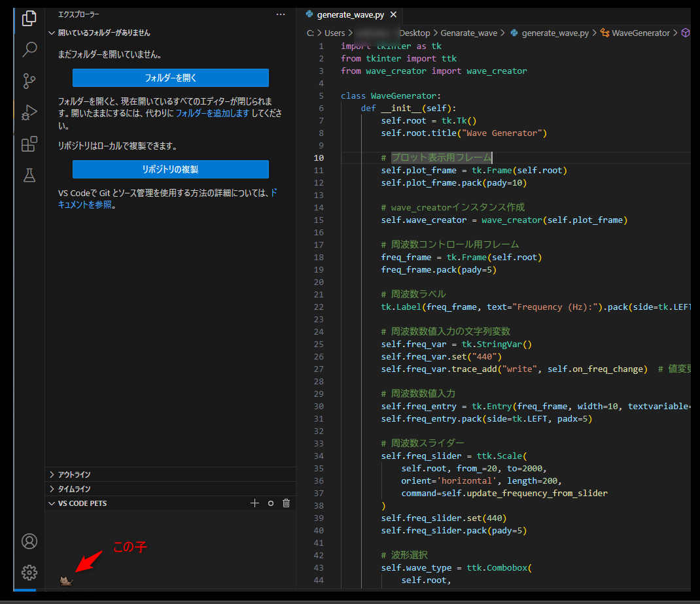Click the リポジトリの複製 button

coord(170,169)
